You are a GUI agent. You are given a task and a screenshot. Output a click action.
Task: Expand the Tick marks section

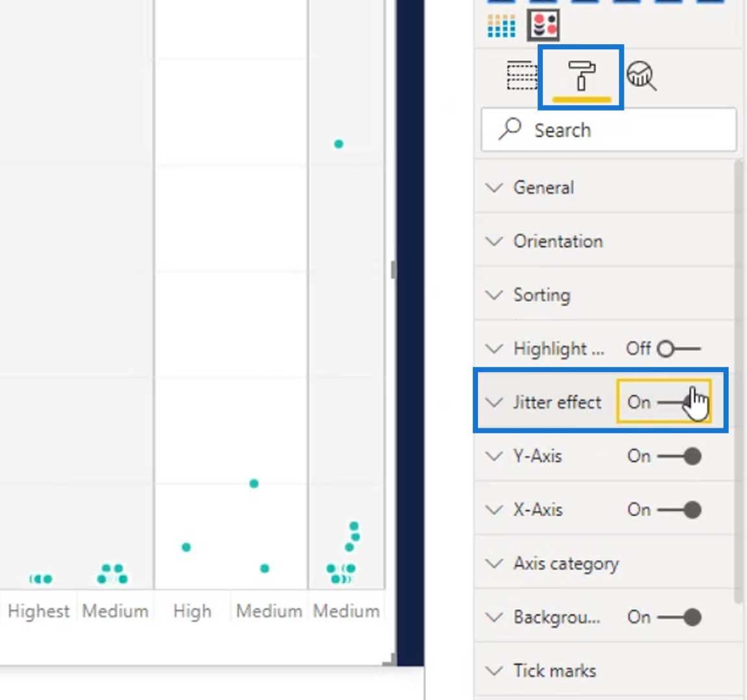[x=554, y=671]
